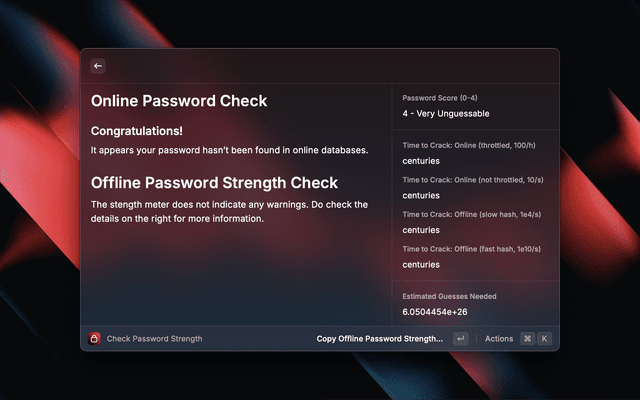Click the text about online databases
The width and height of the screenshot is (640, 400).
(x=229, y=150)
